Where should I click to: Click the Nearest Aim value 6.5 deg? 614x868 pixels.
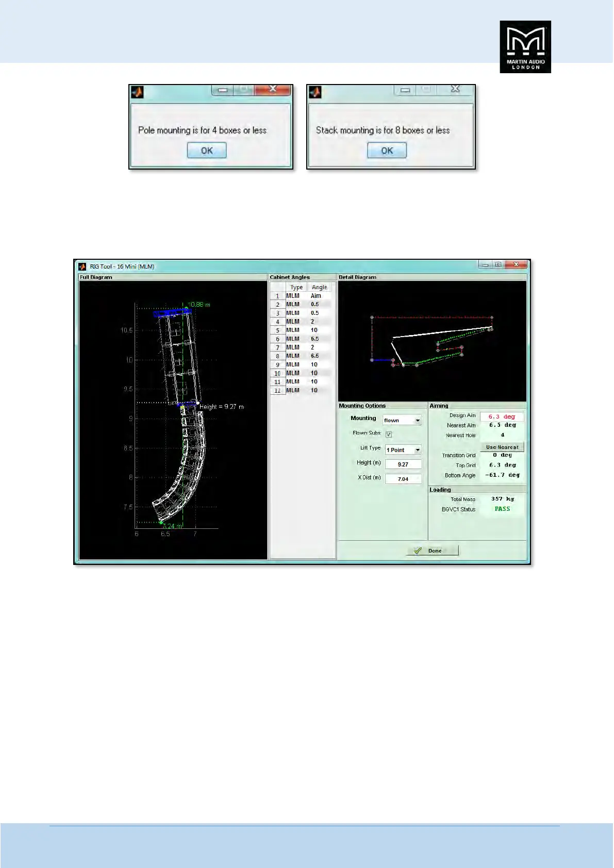click(502, 425)
